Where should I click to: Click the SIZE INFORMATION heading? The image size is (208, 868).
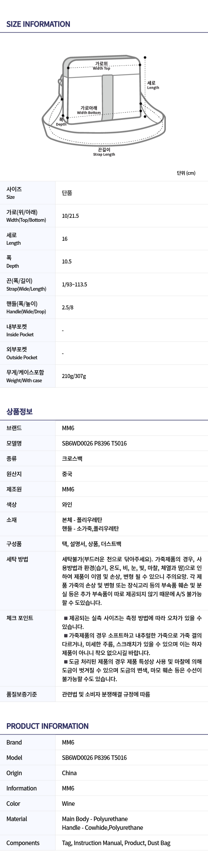[x=38, y=24]
